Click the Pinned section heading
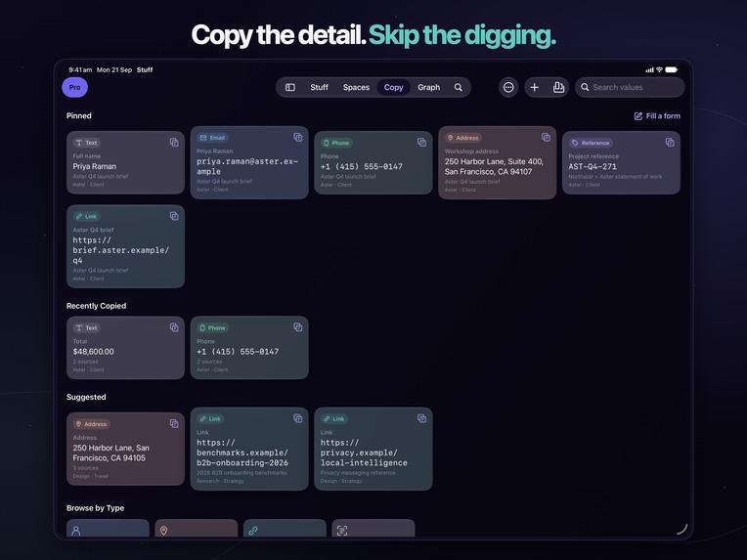This screenshot has width=747, height=560. click(x=78, y=115)
